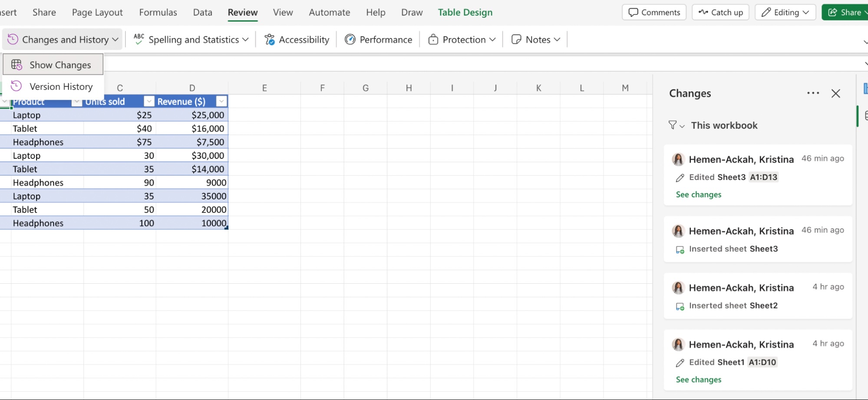Viewport: 868px width, 400px height.
Task: Open Version History from the menu
Action: pos(53,86)
